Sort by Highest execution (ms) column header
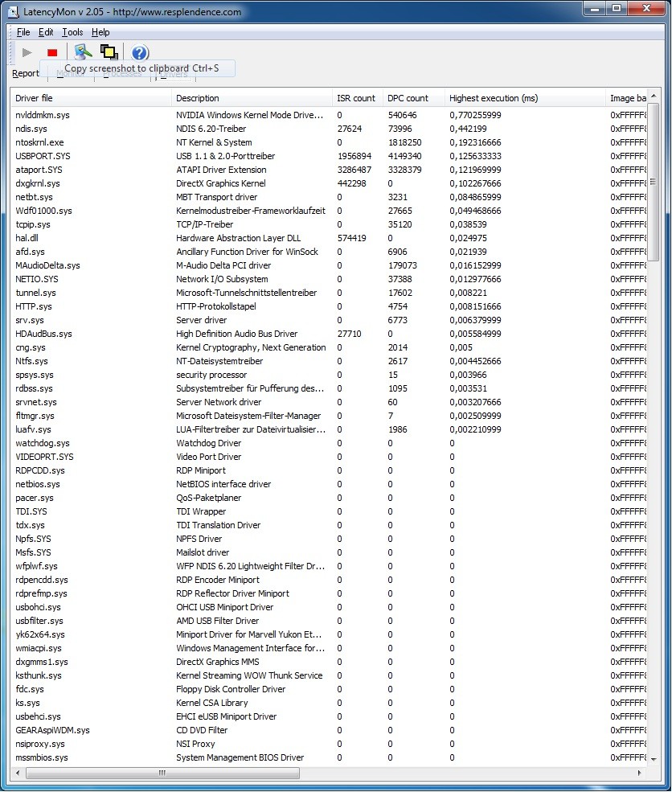The image size is (672, 792). [525, 98]
